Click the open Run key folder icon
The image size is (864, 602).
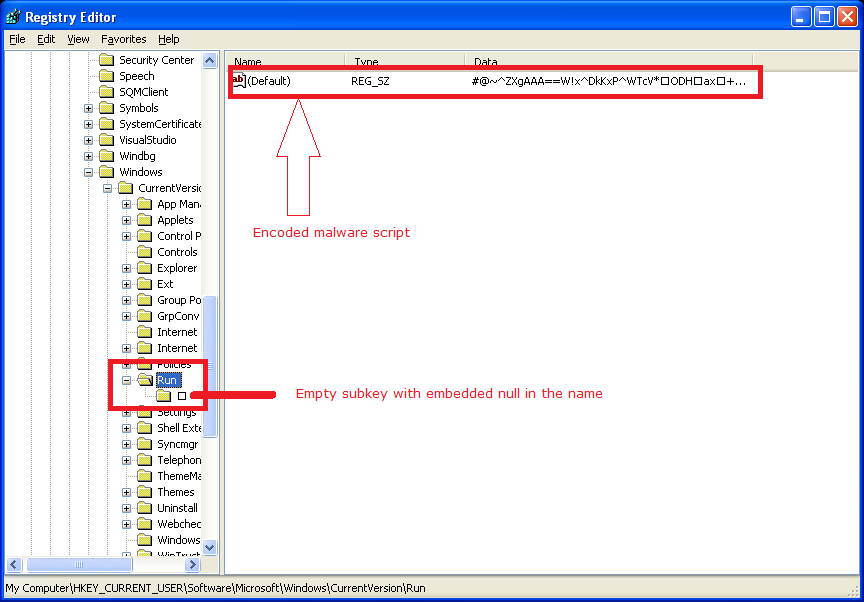[x=145, y=380]
